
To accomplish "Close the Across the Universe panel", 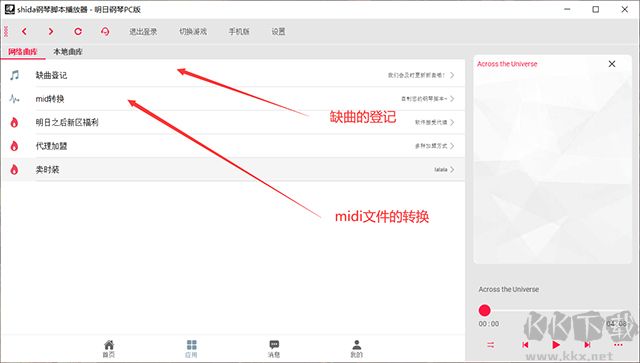I will (612, 64).
